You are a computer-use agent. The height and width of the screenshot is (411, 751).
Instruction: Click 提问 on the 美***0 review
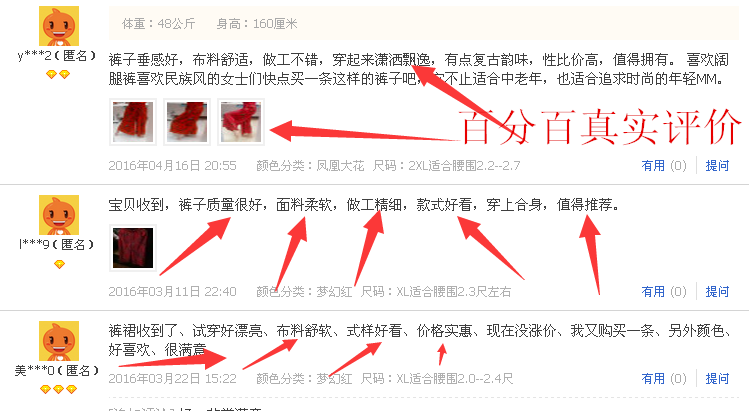[x=717, y=379]
